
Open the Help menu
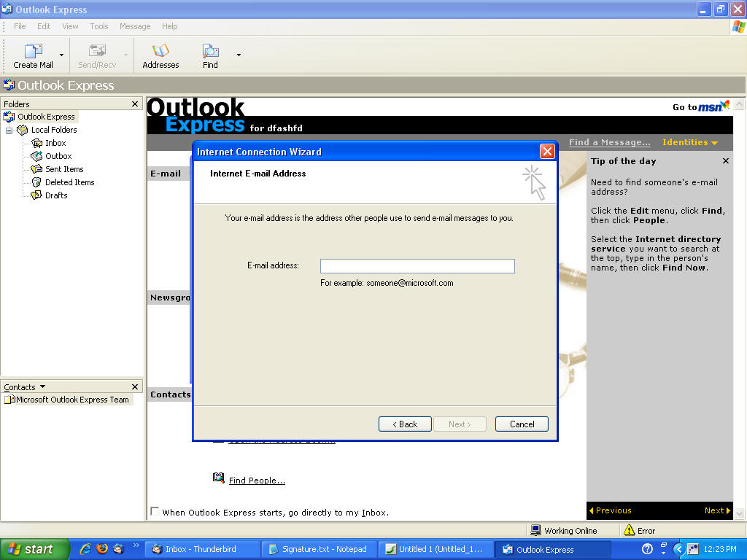coord(169,26)
